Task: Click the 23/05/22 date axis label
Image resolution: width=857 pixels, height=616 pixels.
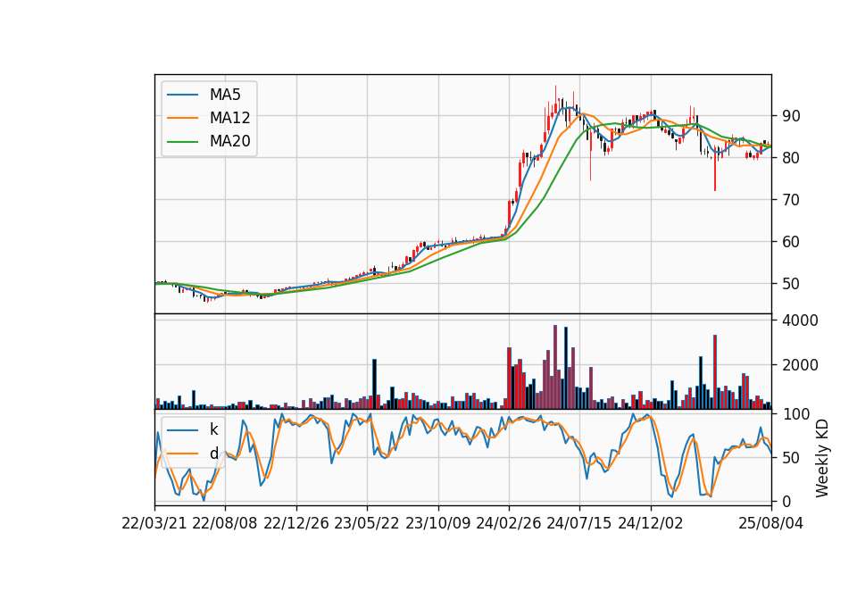Action: pyautogui.click(x=367, y=524)
